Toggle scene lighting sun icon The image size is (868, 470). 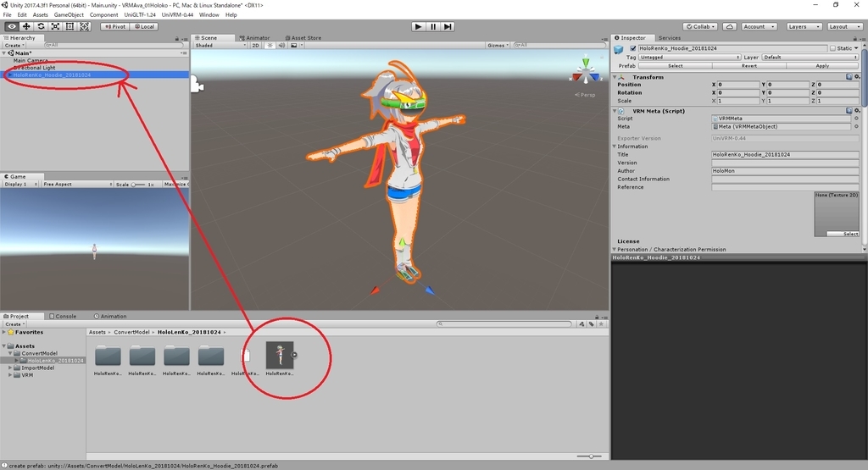coord(270,46)
